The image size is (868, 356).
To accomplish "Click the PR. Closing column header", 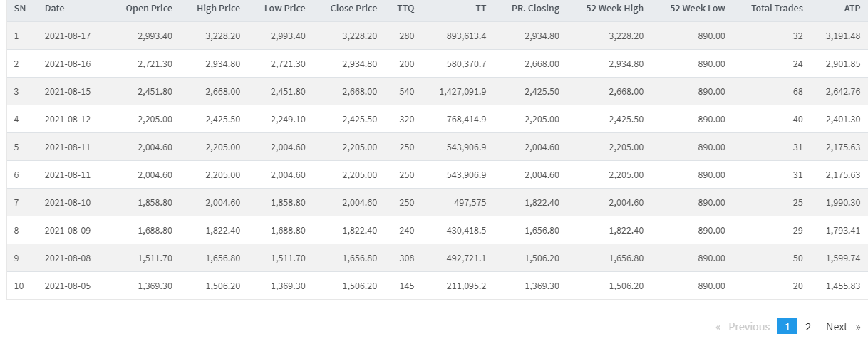I will coord(535,9).
